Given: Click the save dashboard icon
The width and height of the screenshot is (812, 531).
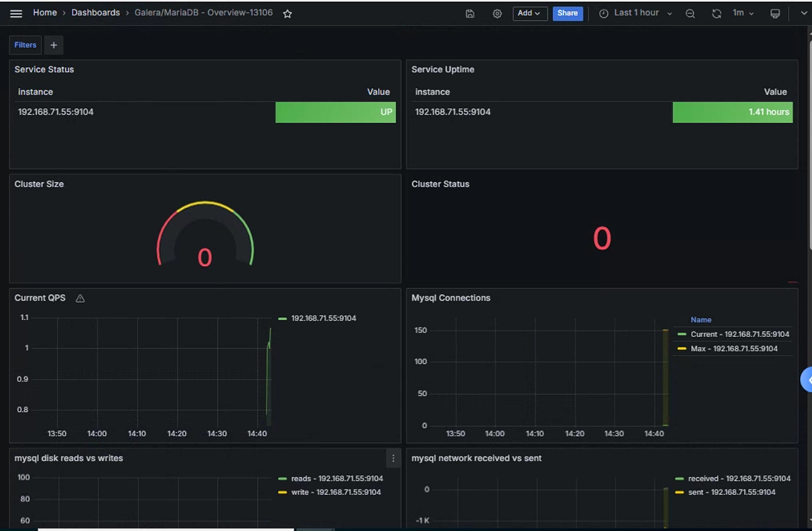Looking at the screenshot, I should click(470, 13).
